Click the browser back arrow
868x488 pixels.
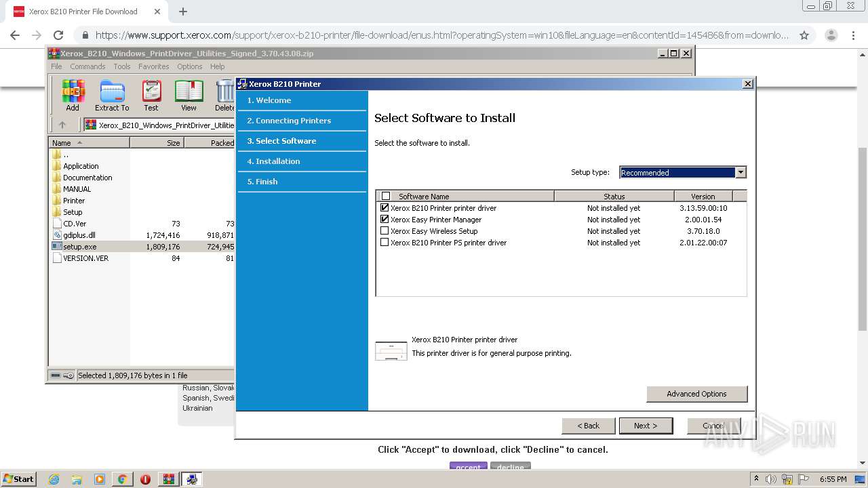coord(15,35)
